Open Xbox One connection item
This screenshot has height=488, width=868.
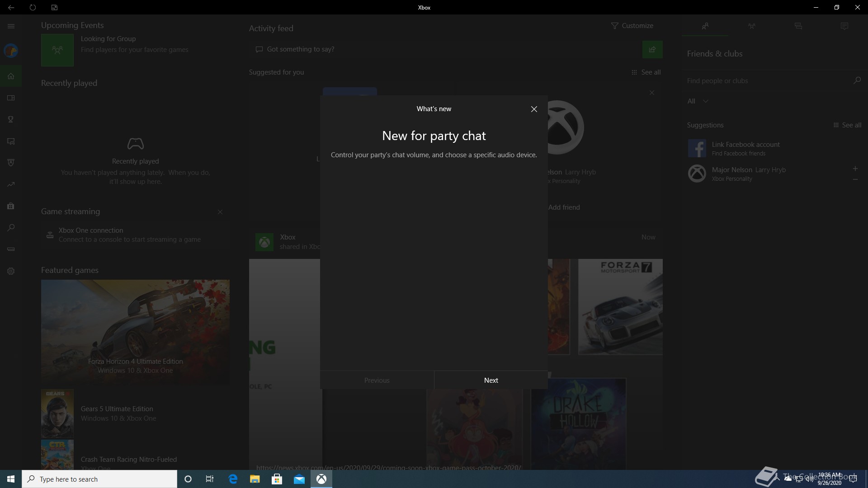[x=135, y=235]
